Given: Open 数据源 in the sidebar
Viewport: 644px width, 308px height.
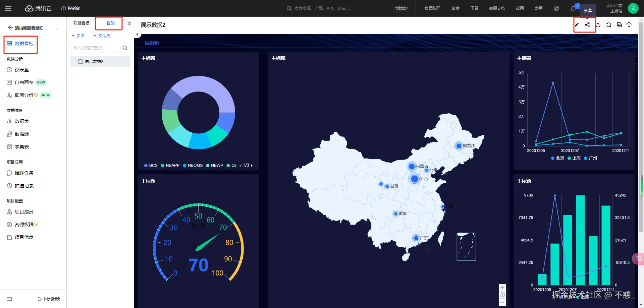Looking at the screenshot, I should tap(18, 134).
